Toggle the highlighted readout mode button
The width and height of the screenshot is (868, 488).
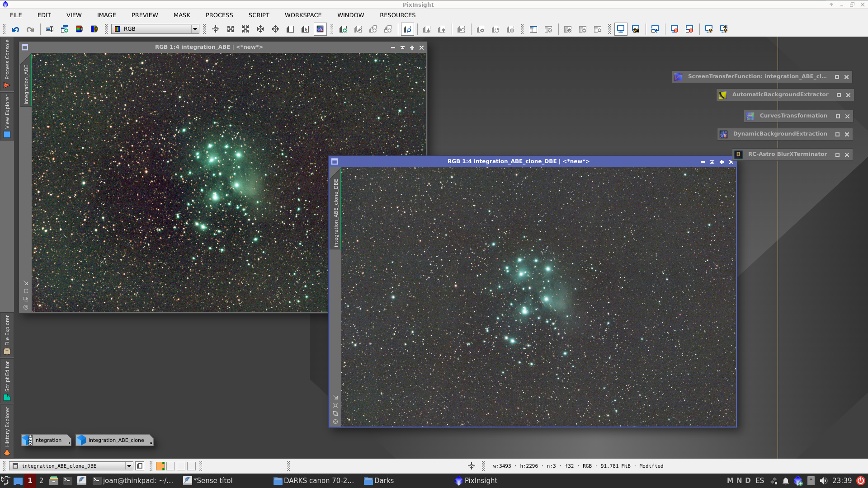(x=320, y=29)
